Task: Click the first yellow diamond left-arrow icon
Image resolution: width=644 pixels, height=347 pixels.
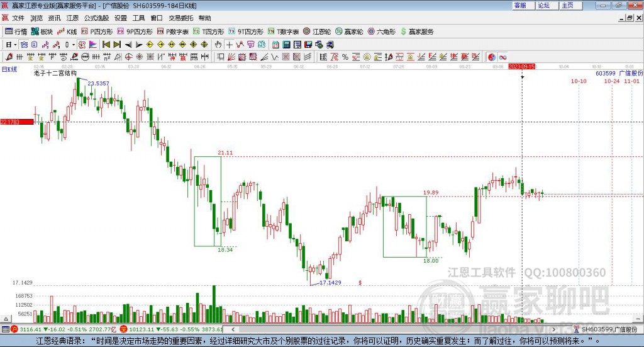Action: [x=150, y=45]
